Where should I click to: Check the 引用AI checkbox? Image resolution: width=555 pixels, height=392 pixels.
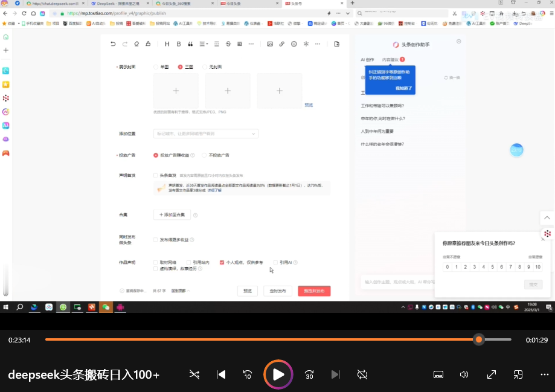(x=275, y=262)
